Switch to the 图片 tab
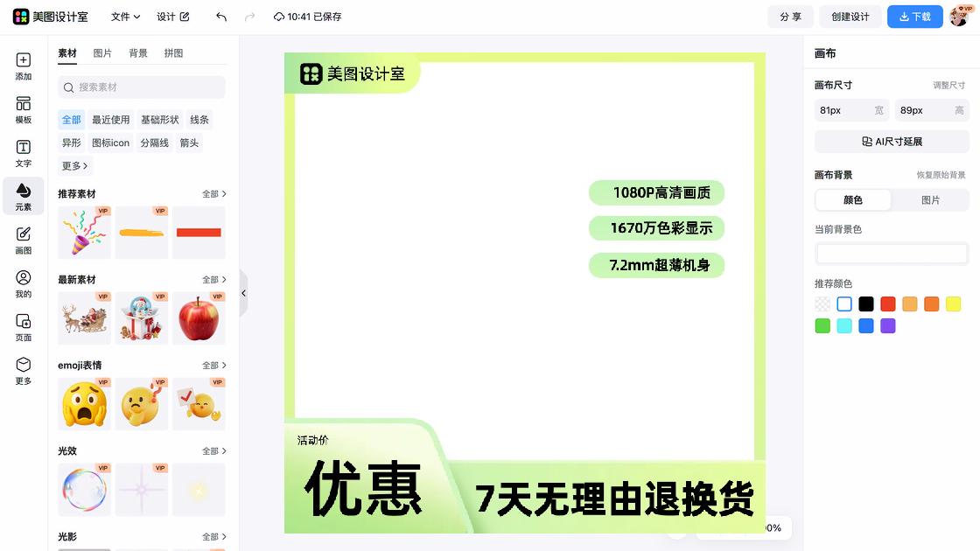 [103, 52]
